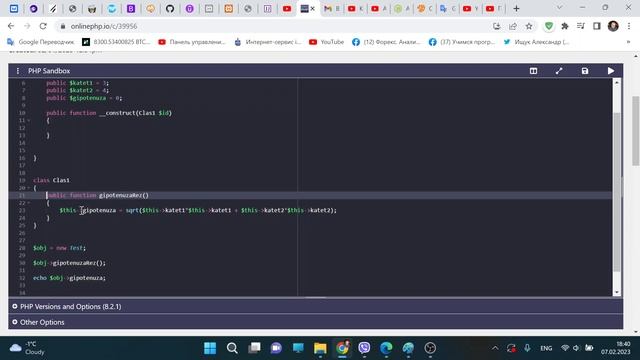
Task: Share this page from address bar
Action: pos(513,26)
